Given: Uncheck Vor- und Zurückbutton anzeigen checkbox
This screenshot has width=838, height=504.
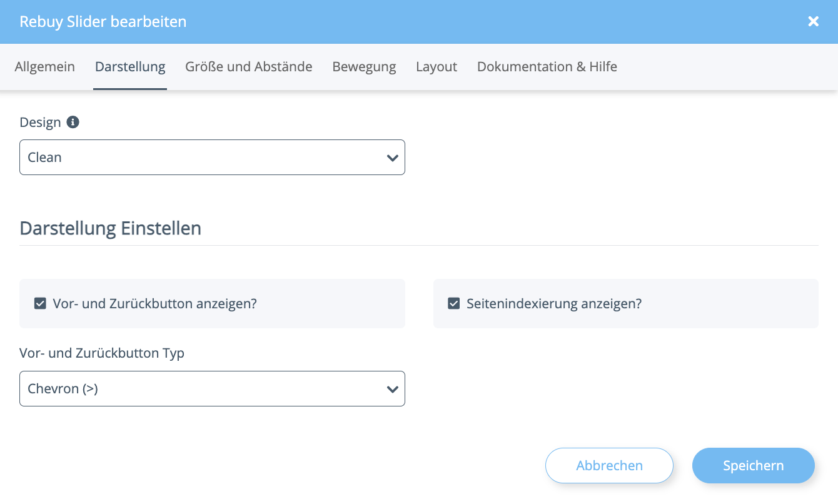Looking at the screenshot, I should click(x=40, y=304).
